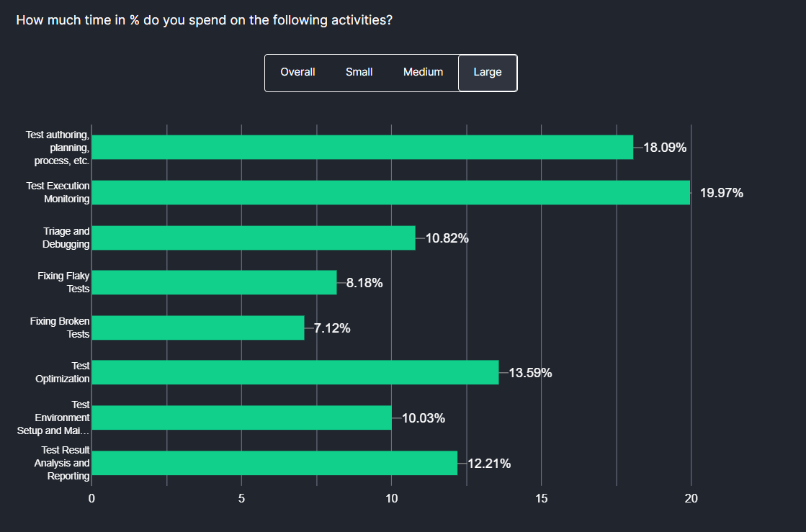Click the 20 mark on the x-axis

[x=692, y=498]
